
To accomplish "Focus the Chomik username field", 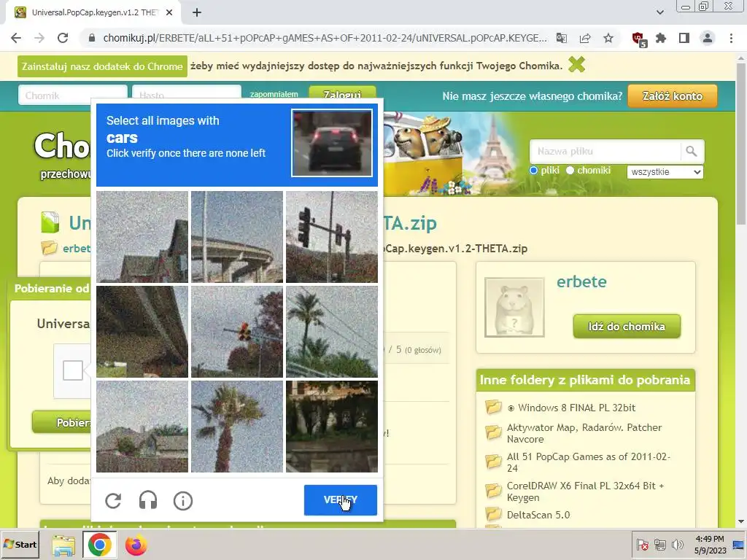I will pos(73,96).
